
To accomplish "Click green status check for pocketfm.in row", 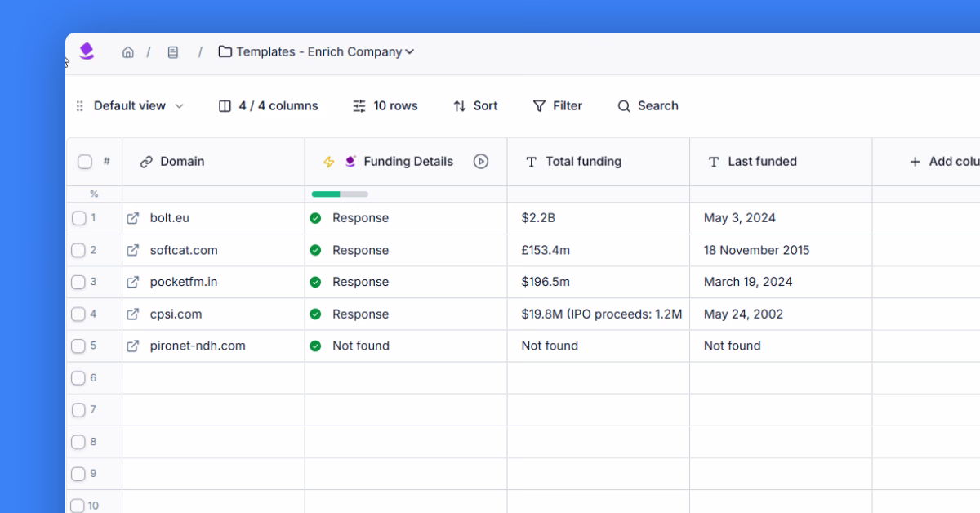I will (315, 282).
